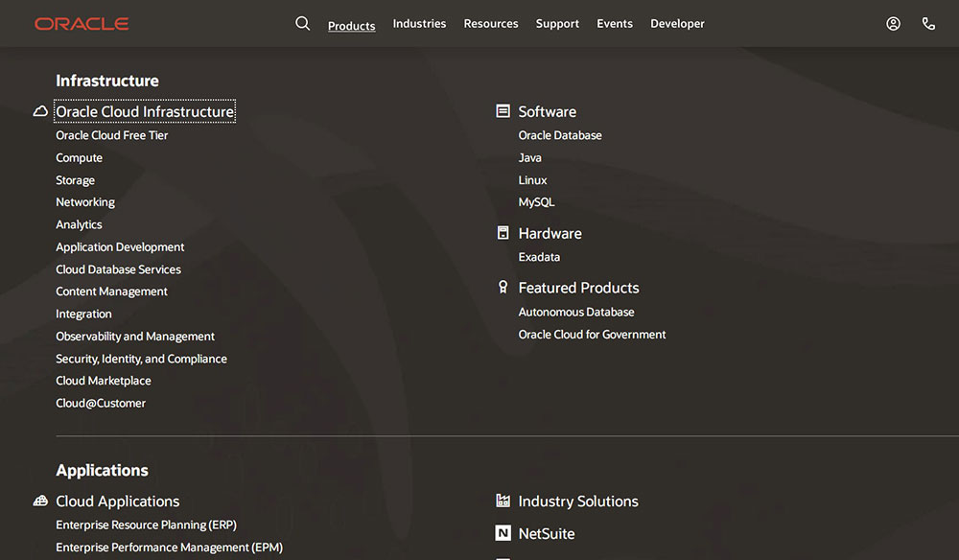This screenshot has height=560, width=959.
Task: Click the Software section icon
Action: [503, 111]
